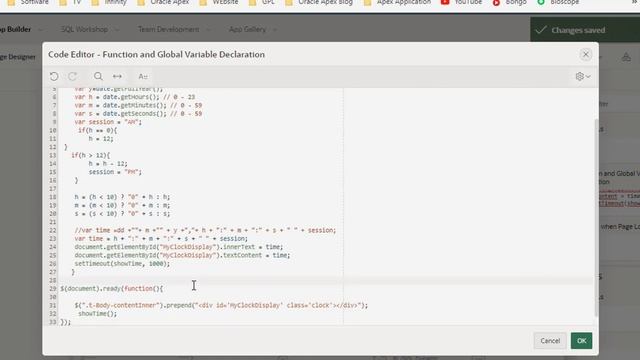
Task: Open the Apex Application bookmark folder
Action: 397,2
